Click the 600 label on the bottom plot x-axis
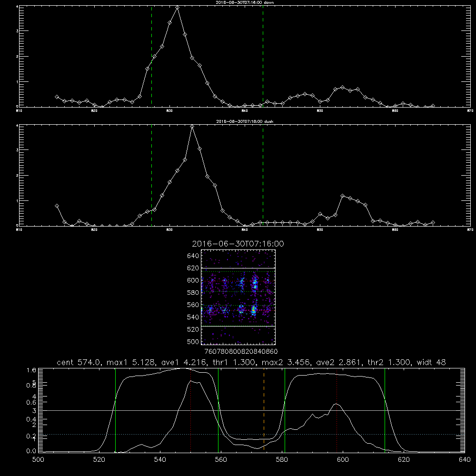Viewport: 476px width, 476px height. click(x=343, y=460)
